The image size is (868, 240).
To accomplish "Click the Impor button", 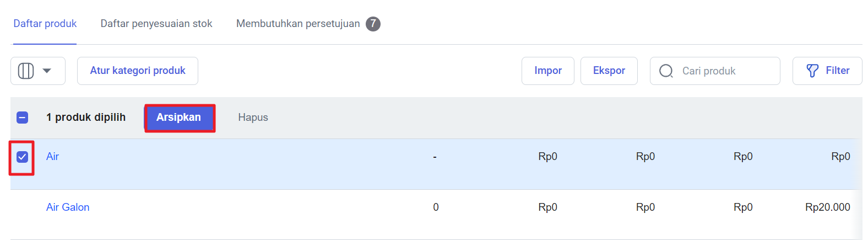I will (x=548, y=71).
